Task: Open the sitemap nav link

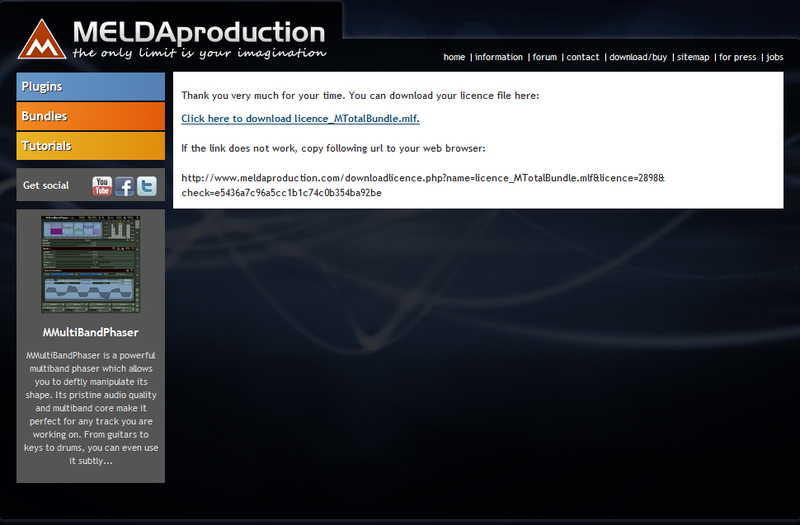Action: tap(693, 57)
